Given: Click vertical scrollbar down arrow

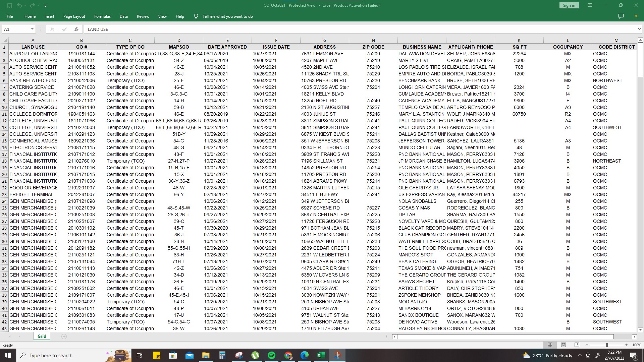Looking at the screenshot, I should (640, 329).
